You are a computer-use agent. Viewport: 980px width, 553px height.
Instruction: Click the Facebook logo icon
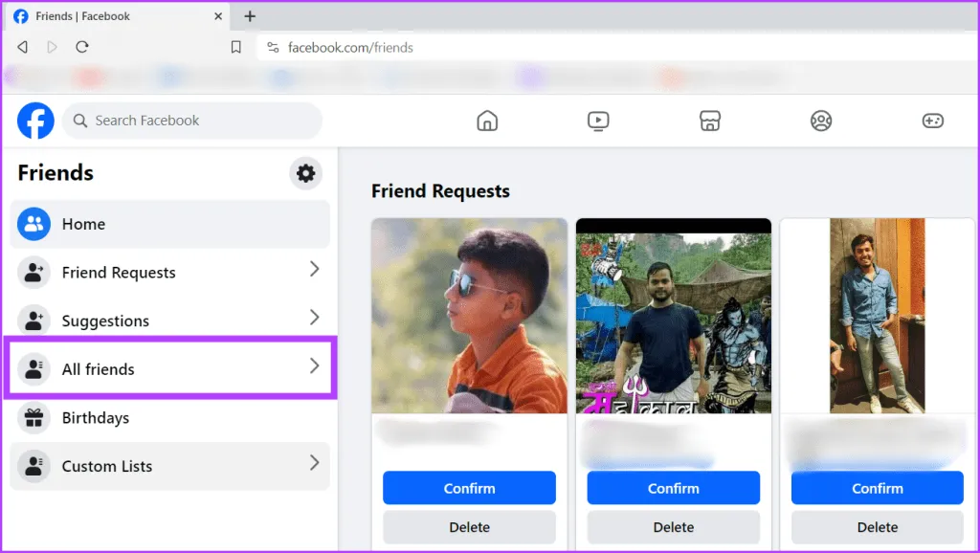[35, 121]
